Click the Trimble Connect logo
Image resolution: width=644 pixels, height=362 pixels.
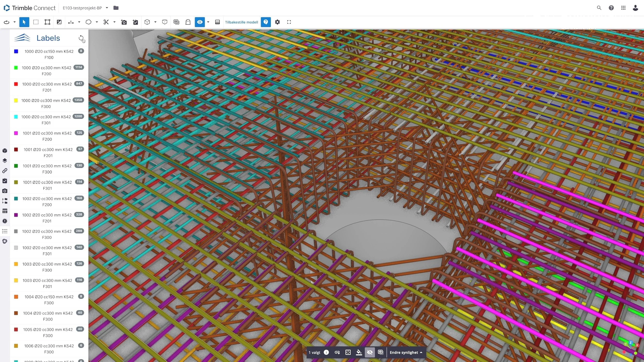pos(30,8)
